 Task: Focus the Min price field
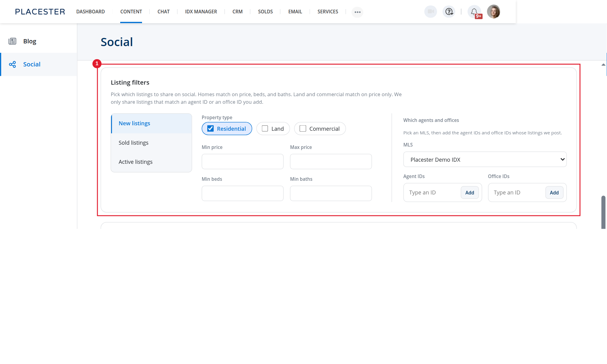[x=242, y=162]
